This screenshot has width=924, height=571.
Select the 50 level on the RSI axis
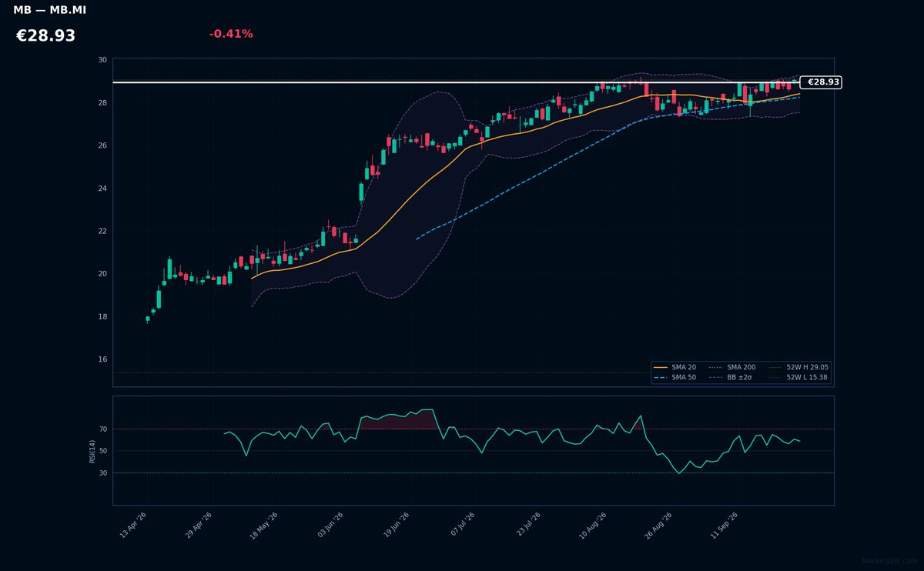[x=102, y=451]
